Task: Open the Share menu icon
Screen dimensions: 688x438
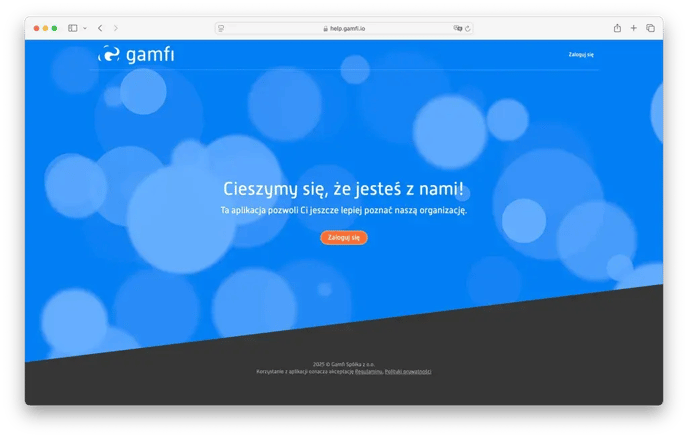Action: pos(617,28)
